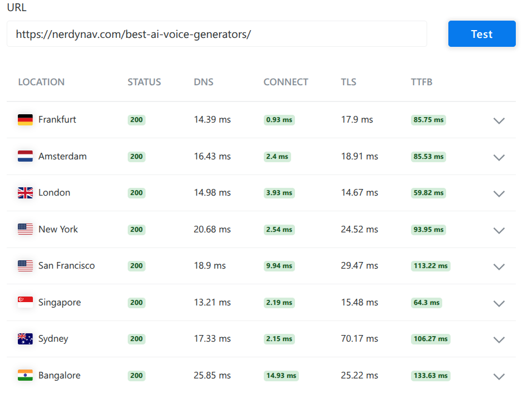Focus the URL input field

217,34
